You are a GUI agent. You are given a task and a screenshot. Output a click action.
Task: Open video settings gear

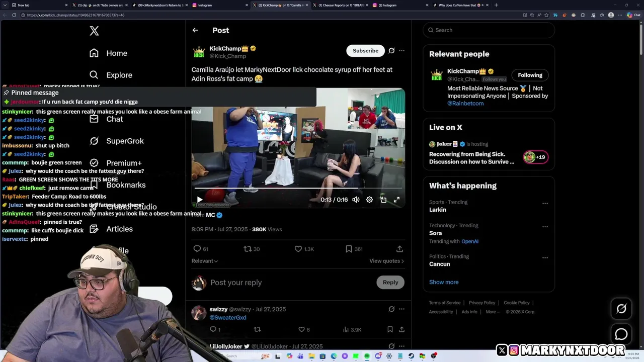click(x=369, y=200)
